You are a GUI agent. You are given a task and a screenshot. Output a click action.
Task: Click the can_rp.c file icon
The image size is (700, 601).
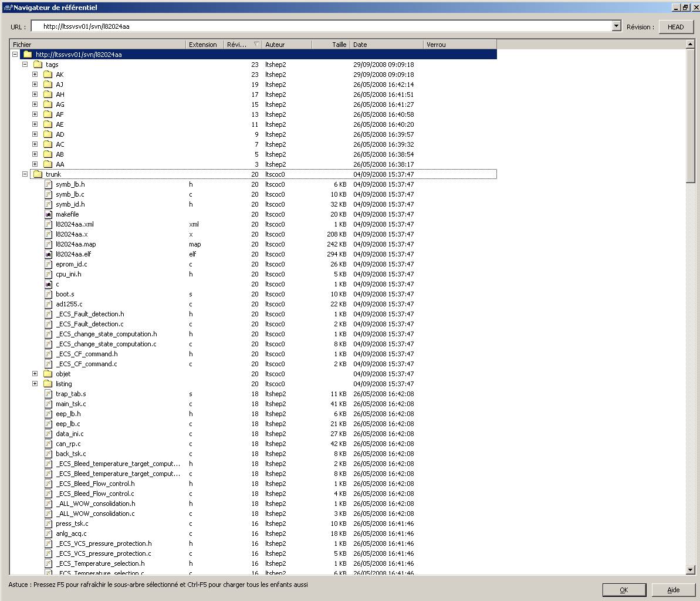[x=48, y=444]
